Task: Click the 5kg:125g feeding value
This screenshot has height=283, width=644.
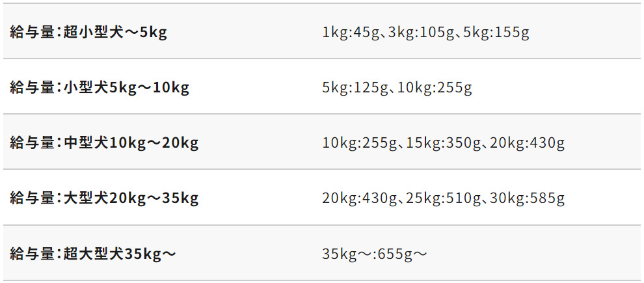Action: tap(355, 87)
